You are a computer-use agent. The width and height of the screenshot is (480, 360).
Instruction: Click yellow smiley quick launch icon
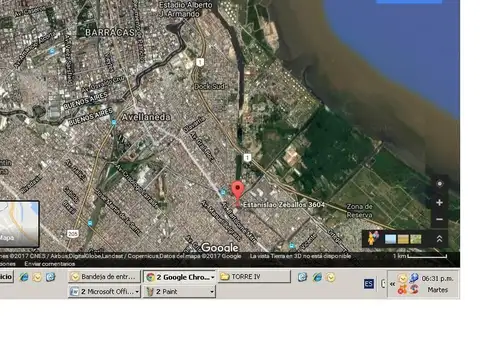[x=37, y=277]
